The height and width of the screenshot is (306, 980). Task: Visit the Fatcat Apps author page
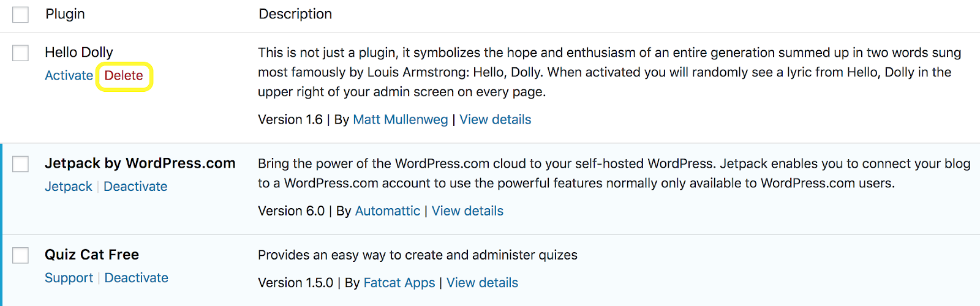(399, 283)
